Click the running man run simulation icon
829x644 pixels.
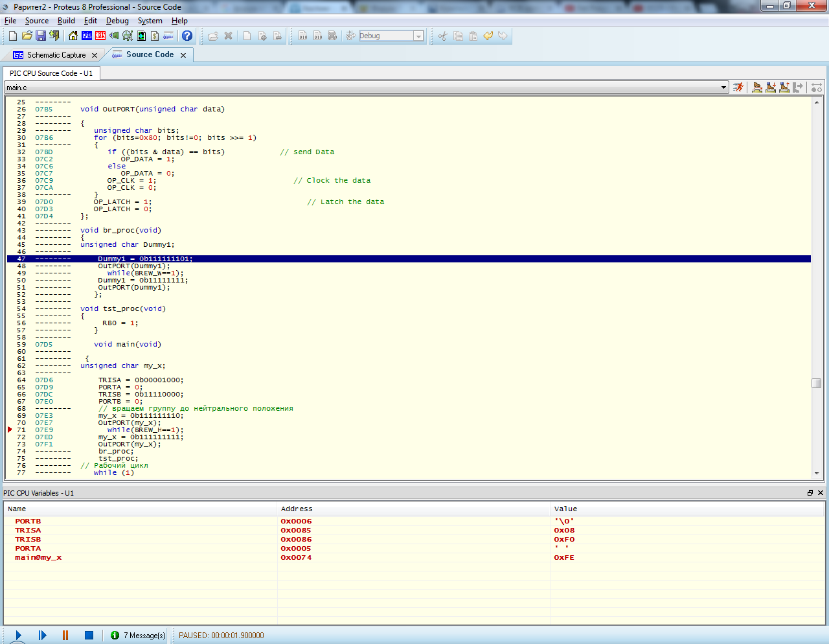738,87
